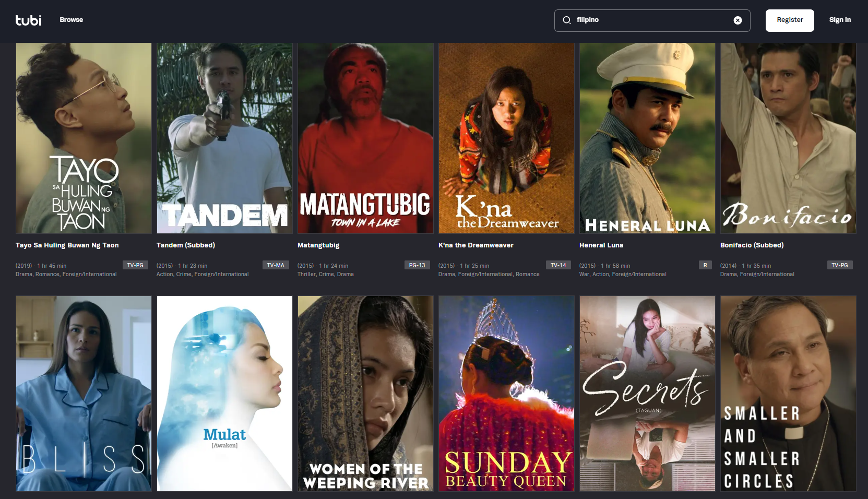Click the Matangtubig movie poster
The height and width of the screenshot is (499, 868).
(365, 137)
